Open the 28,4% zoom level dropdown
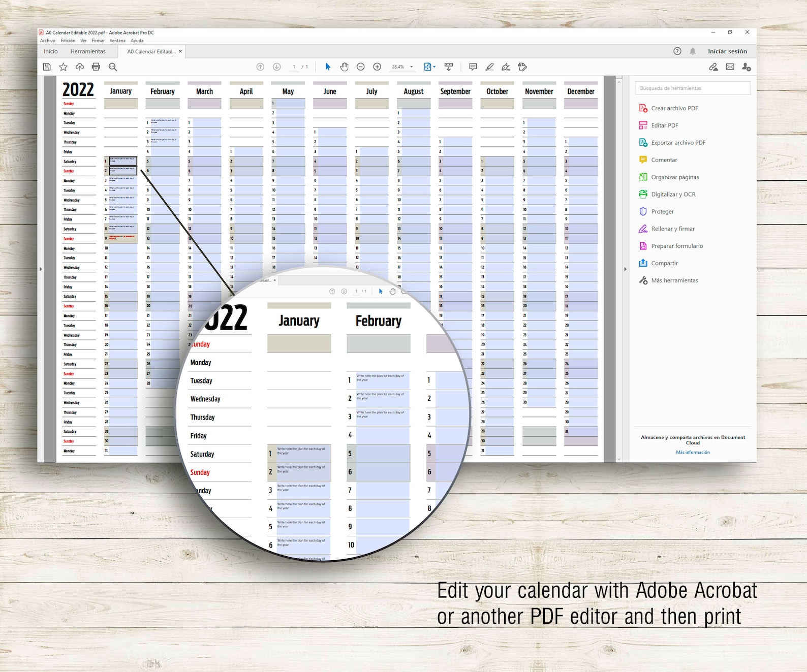 [402, 67]
